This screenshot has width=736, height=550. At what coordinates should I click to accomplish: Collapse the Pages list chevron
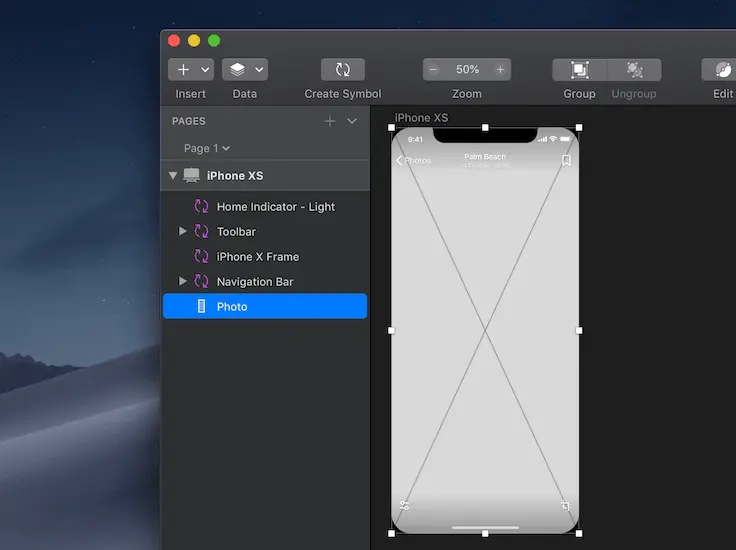pos(352,121)
